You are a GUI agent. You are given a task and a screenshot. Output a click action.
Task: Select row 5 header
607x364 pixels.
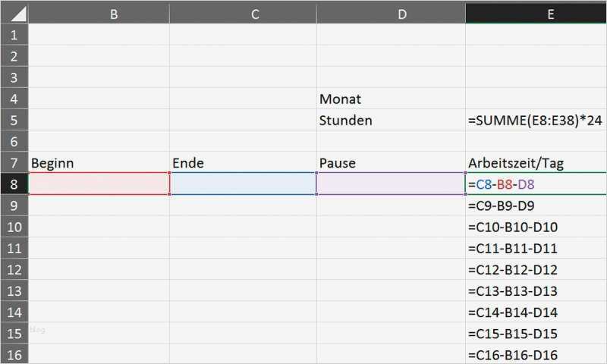14,120
